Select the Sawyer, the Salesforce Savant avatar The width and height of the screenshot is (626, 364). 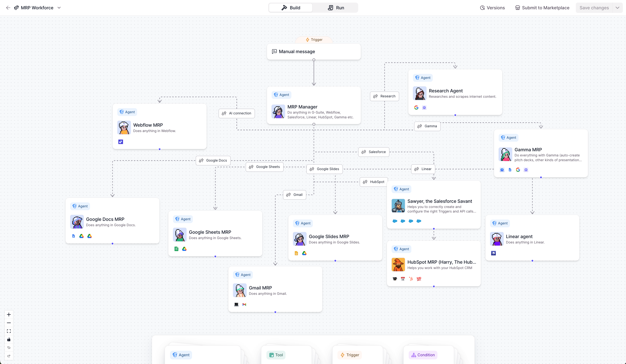click(x=398, y=206)
